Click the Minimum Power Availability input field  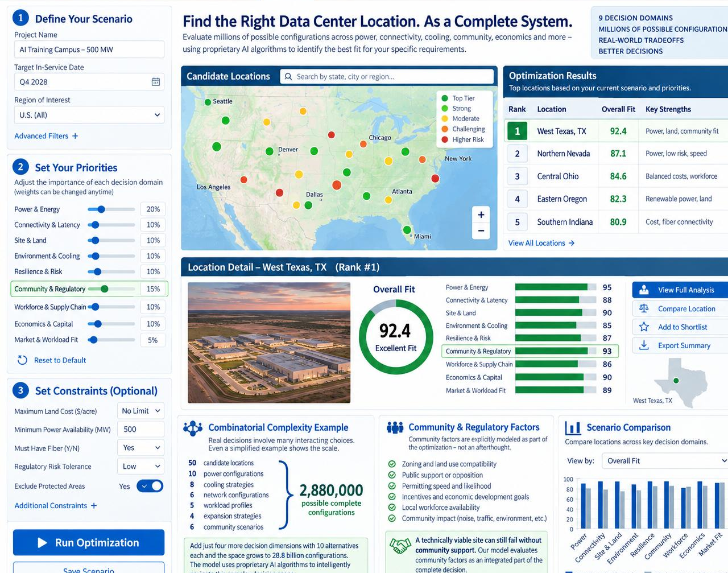(x=140, y=429)
